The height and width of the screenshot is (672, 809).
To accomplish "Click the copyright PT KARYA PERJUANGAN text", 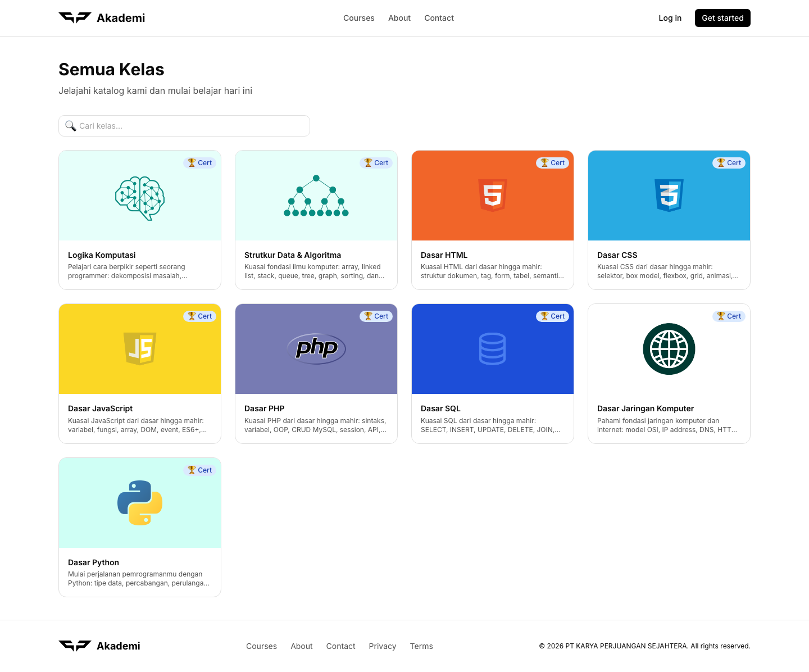I will (x=644, y=646).
